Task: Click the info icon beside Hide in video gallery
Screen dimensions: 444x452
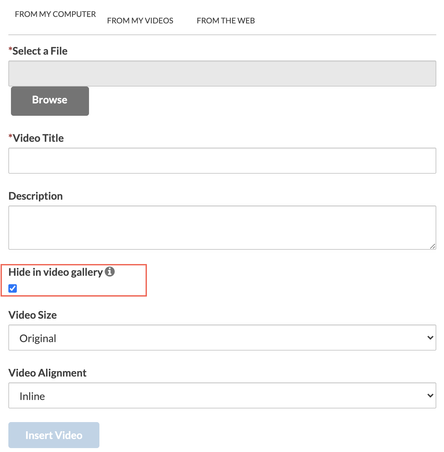Action: coord(110,272)
